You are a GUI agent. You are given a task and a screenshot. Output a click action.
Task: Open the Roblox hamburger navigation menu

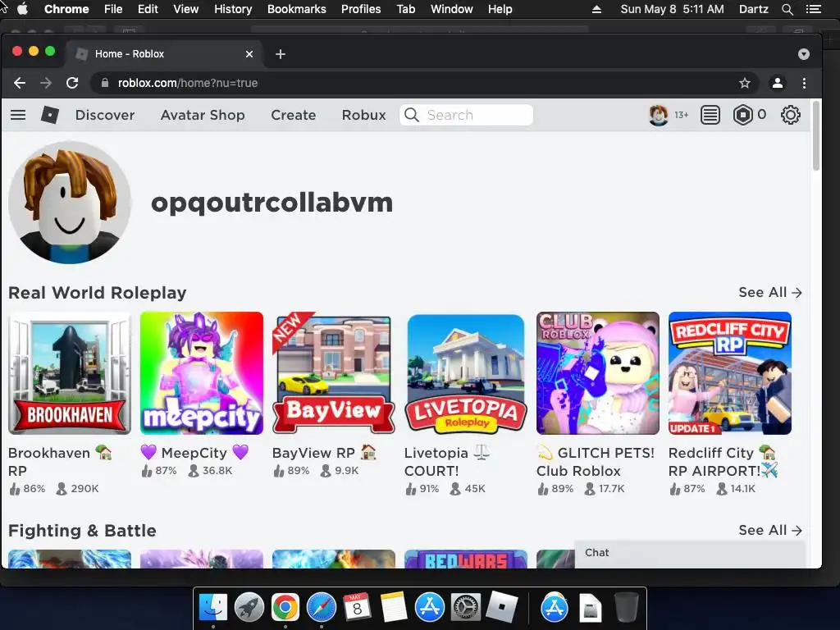(18, 115)
